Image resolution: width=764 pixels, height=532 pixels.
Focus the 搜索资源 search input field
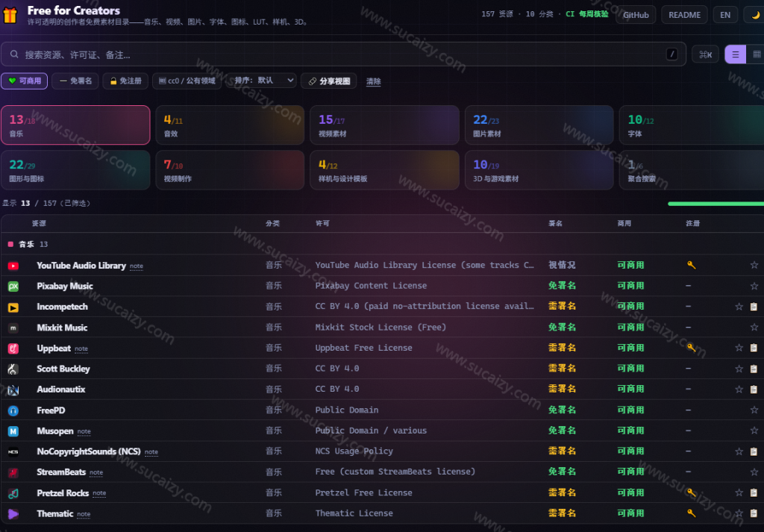(x=343, y=54)
